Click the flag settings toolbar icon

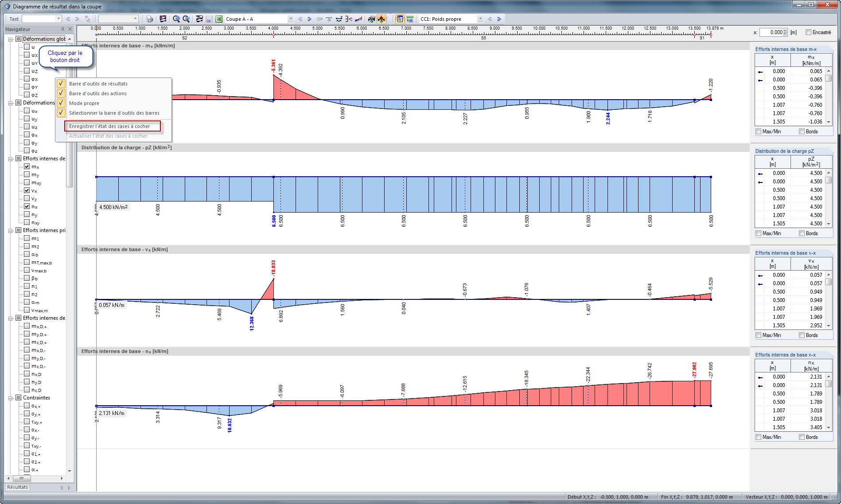click(x=163, y=19)
